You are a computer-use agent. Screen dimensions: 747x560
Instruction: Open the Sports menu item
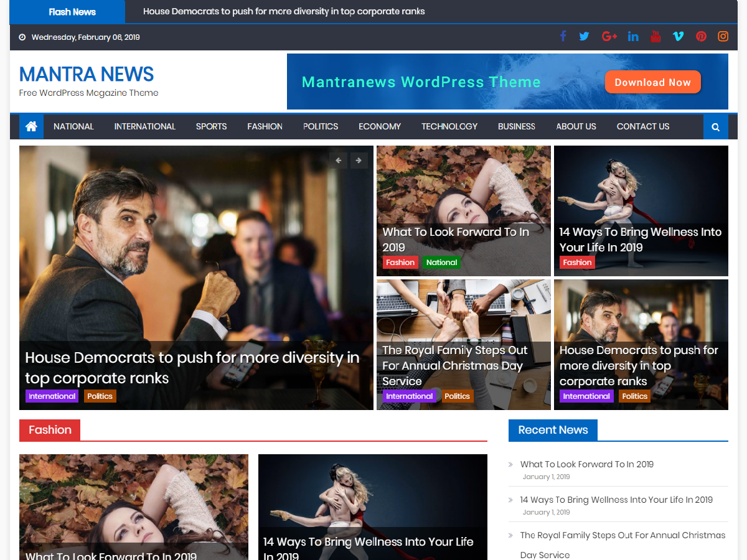click(211, 126)
